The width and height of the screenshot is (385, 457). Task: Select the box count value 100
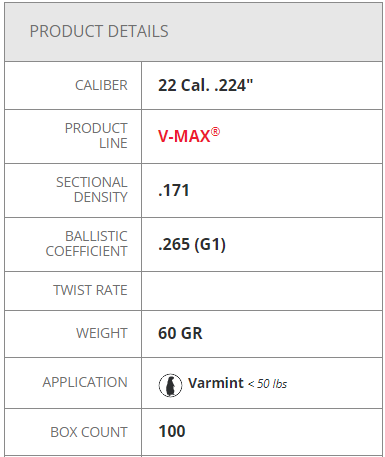(172, 431)
